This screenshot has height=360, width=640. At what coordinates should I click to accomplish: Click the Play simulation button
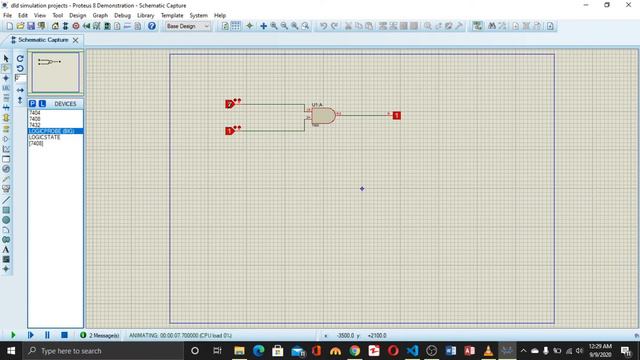[13, 335]
